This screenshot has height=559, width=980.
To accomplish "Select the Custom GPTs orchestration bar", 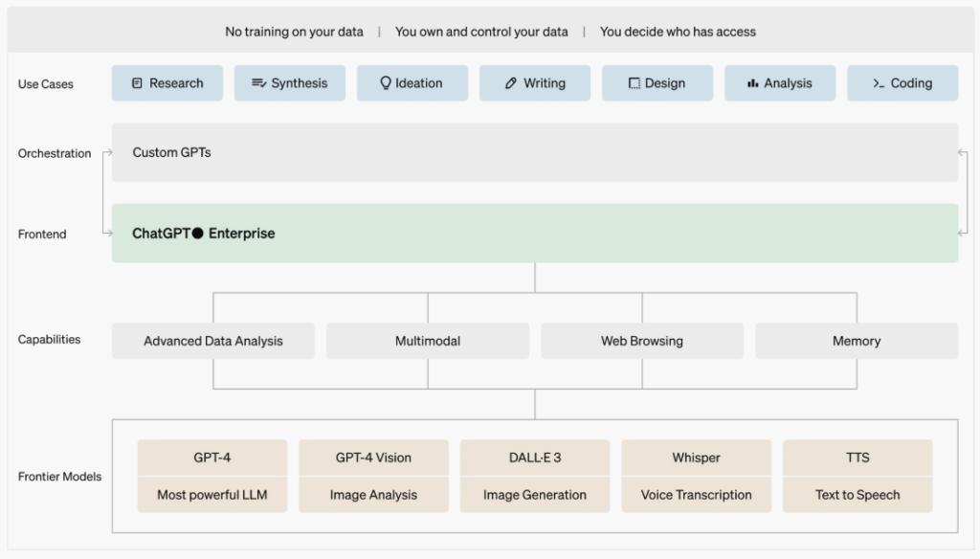I will click(534, 152).
